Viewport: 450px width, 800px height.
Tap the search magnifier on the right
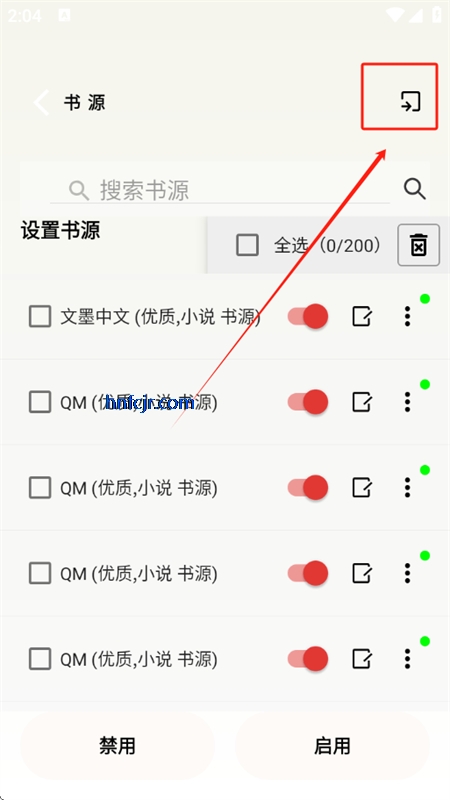tap(415, 189)
